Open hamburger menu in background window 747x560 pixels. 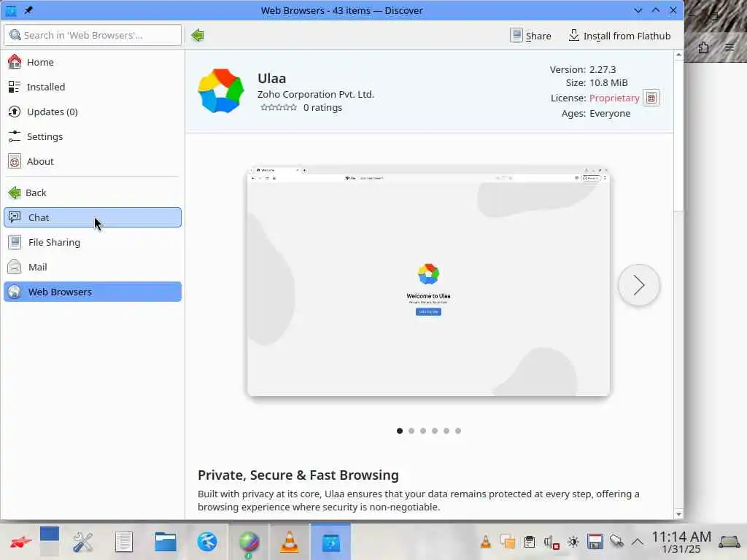coord(729,47)
